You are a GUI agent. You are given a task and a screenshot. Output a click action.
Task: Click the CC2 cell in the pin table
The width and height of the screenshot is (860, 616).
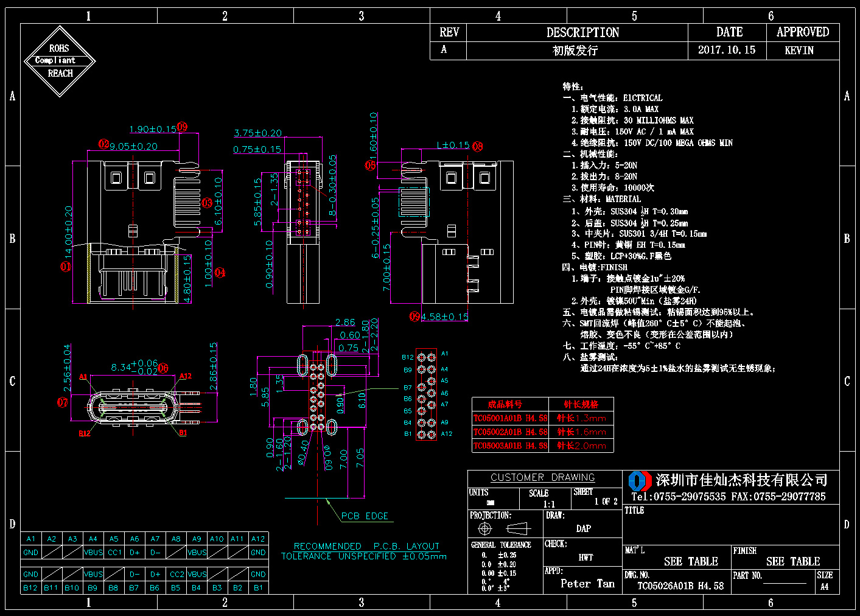[177, 574]
